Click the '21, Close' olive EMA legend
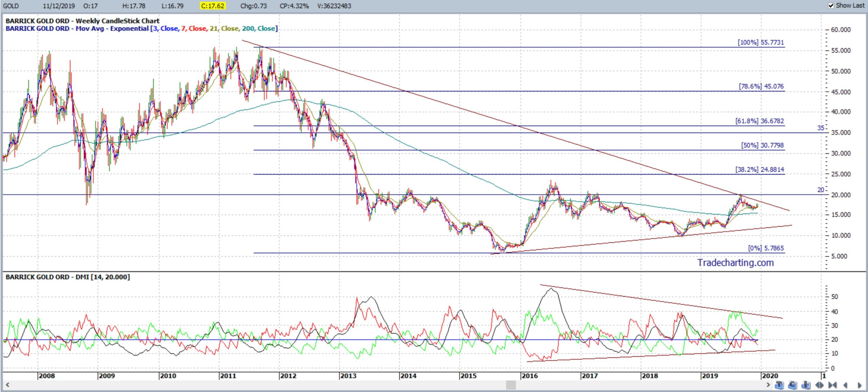 (x=224, y=28)
